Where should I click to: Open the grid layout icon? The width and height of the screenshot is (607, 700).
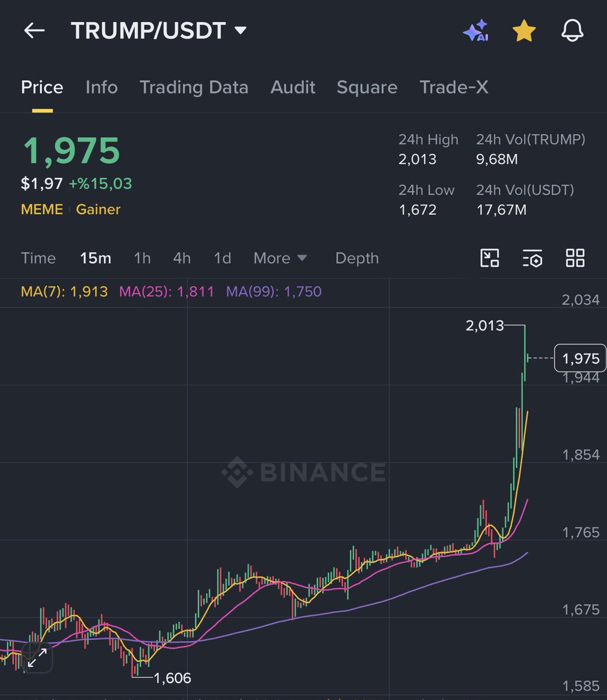pyautogui.click(x=575, y=258)
